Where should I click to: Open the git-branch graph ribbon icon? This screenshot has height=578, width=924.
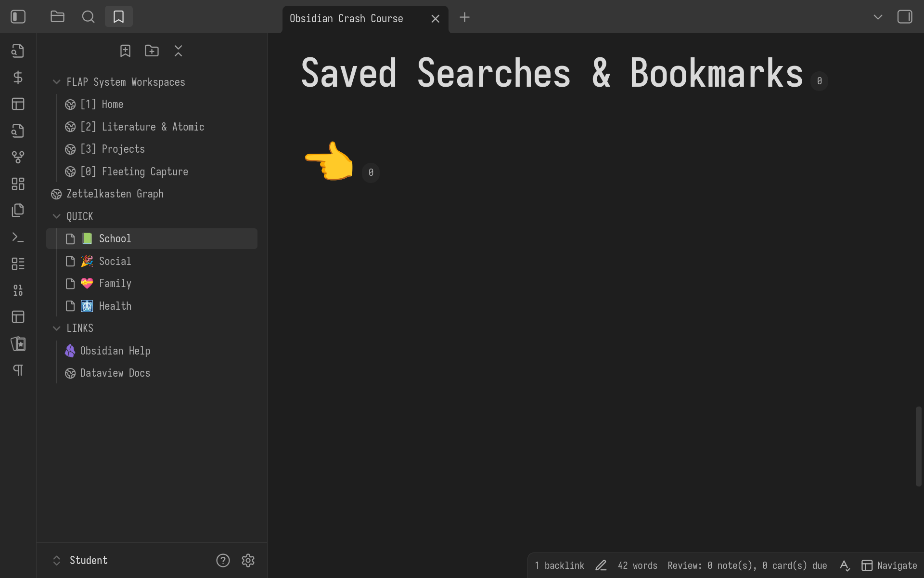pyautogui.click(x=18, y=157)
